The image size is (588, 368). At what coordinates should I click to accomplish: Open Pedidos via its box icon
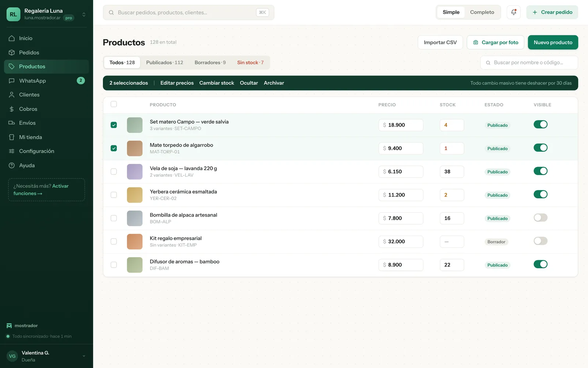[12, 53]
